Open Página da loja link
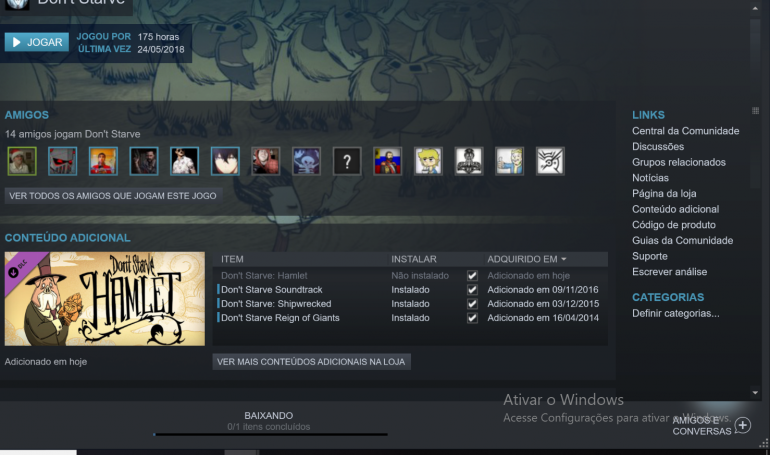The height and width of the screenshot is (455, 770). 664,194
